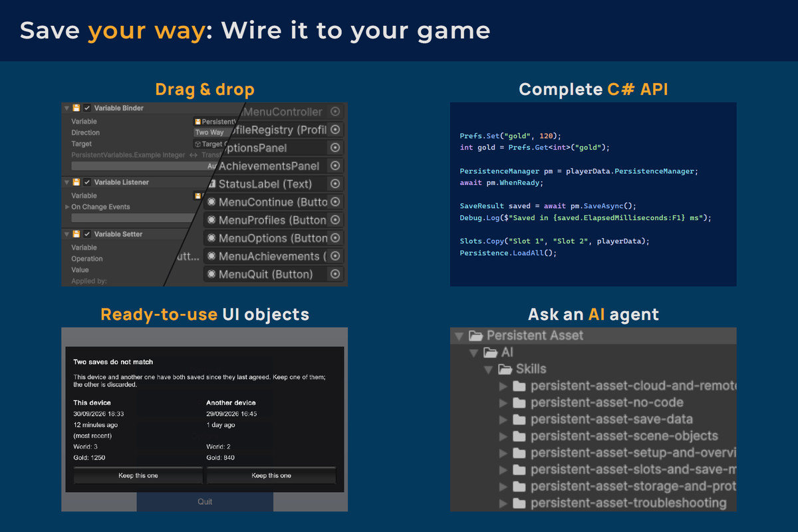Expand the persistent-asset-troubleshooting folder arrow
Viewport: 798px width, 532px height.
click(x=503, y=503)
